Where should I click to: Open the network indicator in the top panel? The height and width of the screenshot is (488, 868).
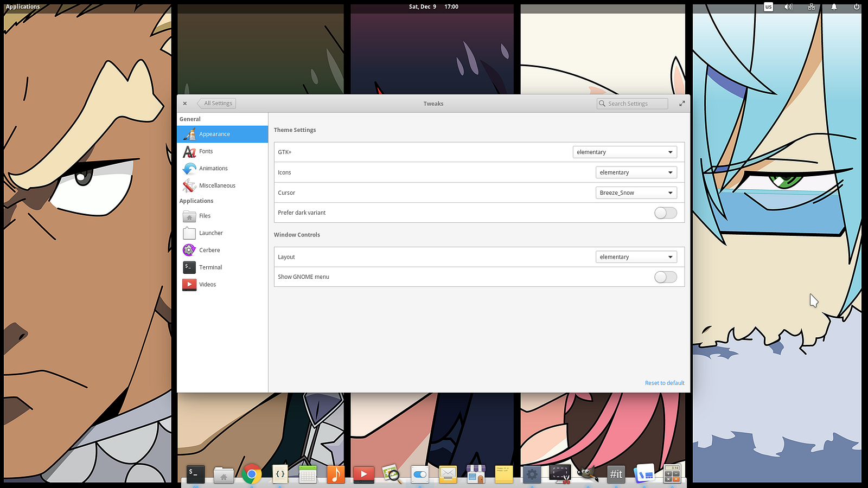click(812, 7)
